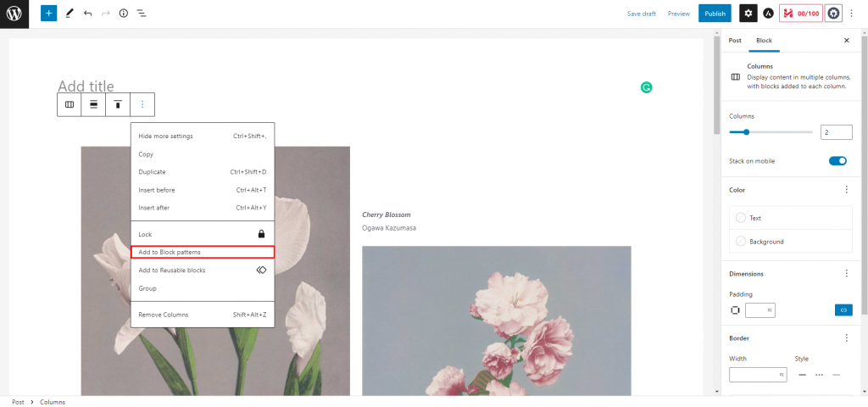Image resolution: width=868 pixels, height=407 pixels.
Task: Change block alignment in toolbar
Action: 93,104
